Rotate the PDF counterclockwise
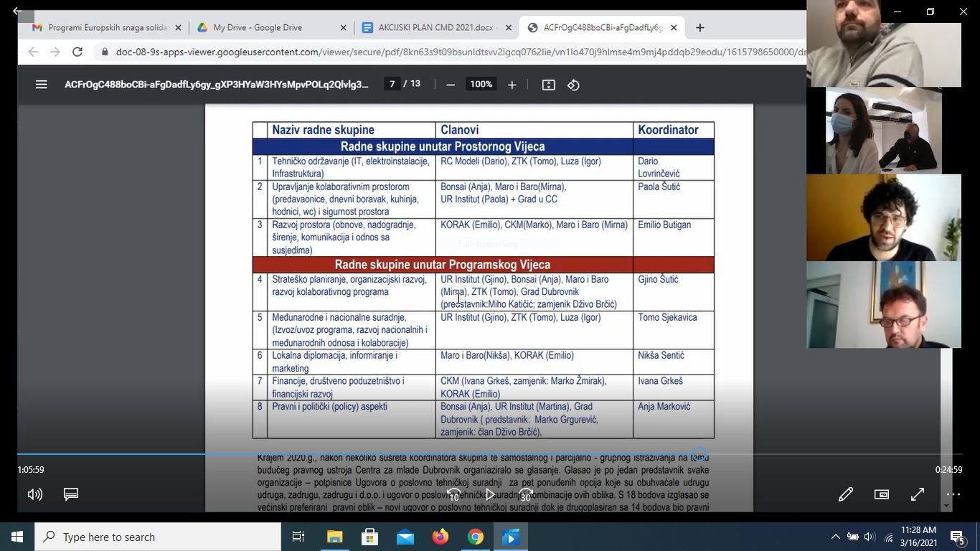 [573, 85]
